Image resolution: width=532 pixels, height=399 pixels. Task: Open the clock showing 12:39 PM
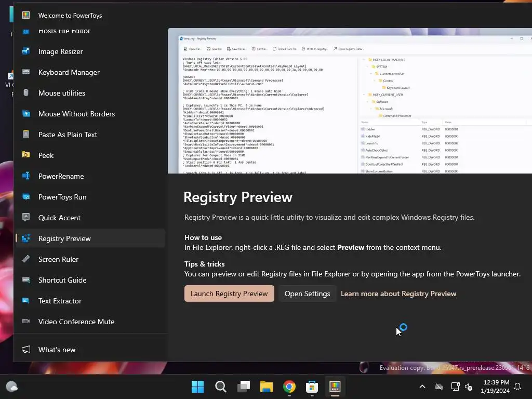point(495,387)
